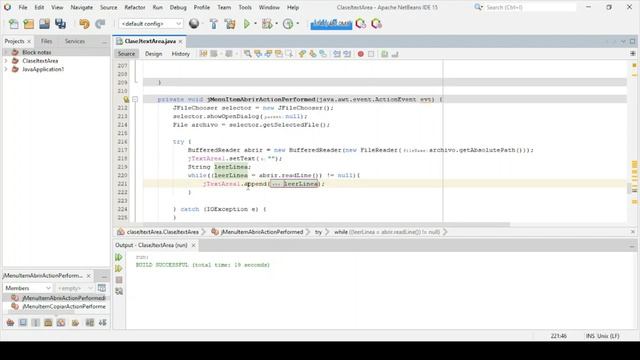Click the New File toolbar icon

pos(13,24)
